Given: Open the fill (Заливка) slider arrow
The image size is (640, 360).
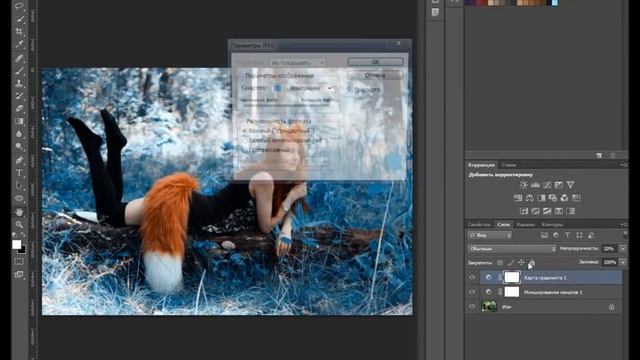Looking at the screenshot, I should tap(623, 262).
